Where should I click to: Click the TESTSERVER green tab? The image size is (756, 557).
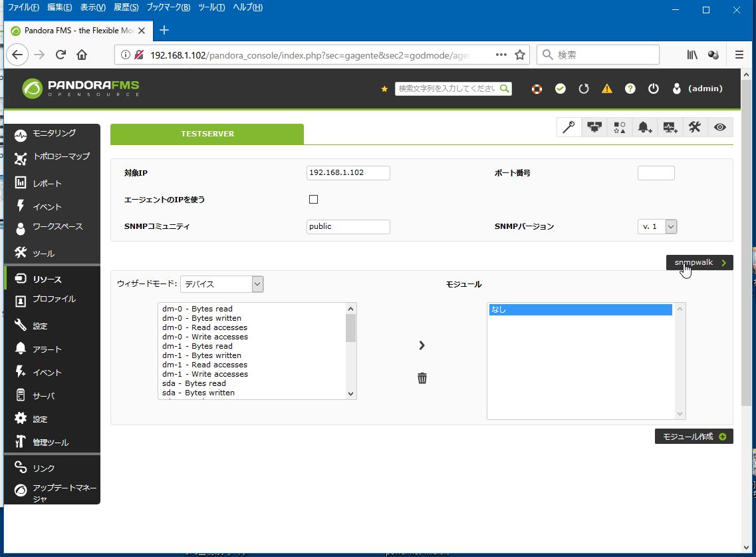[207, 134]
